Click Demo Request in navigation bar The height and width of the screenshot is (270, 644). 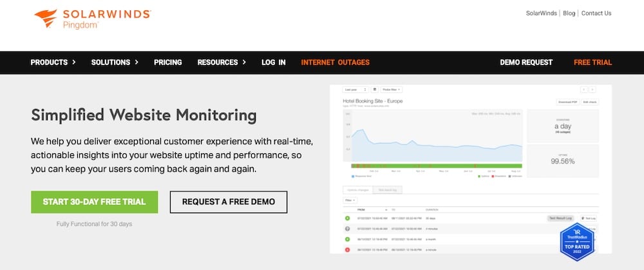[526, 63]
